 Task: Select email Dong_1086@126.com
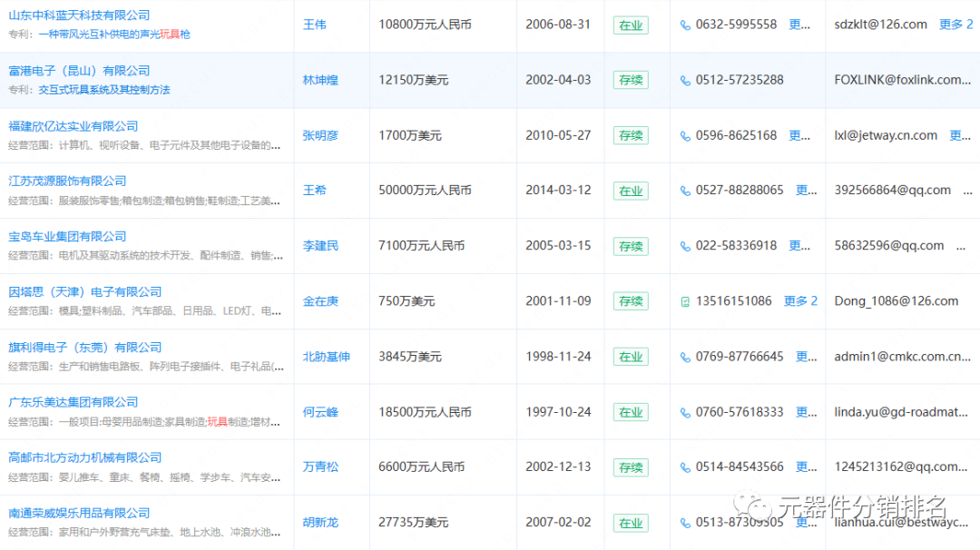(x=897, y=301)
